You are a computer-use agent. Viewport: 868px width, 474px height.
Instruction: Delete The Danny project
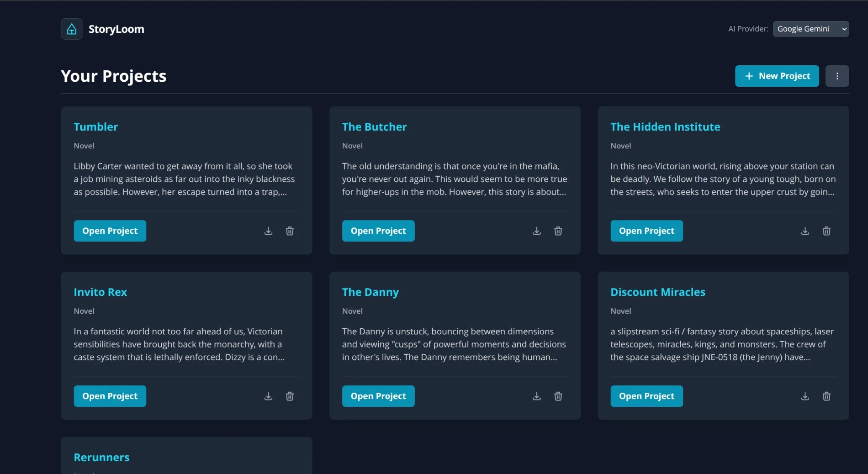558,396
